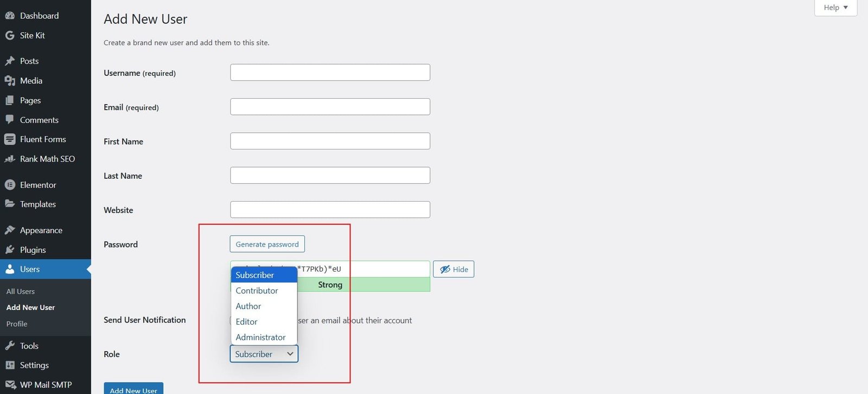Viewport: 868px width, 394px height.
Task: Open Media library icon
Action: tap(10, 81)
